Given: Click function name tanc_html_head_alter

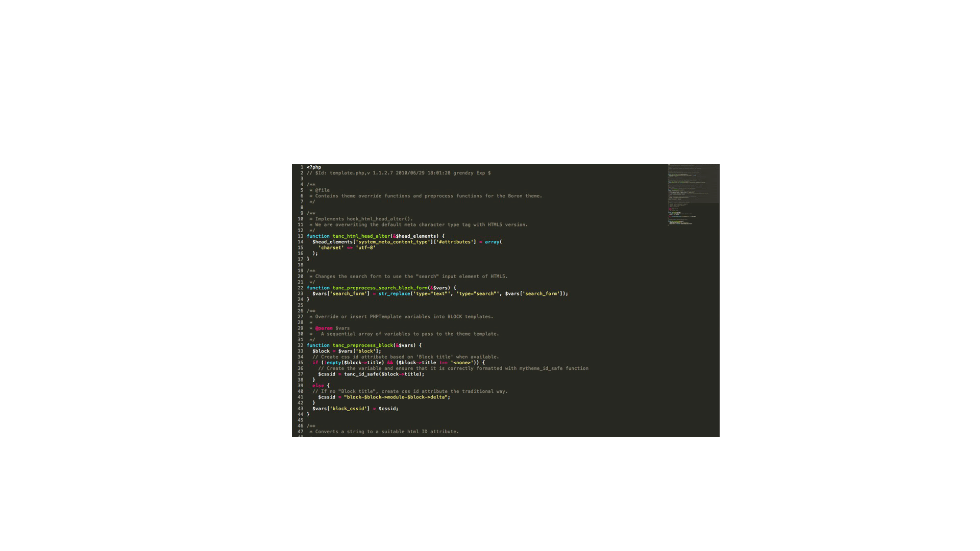Looking at the screenshot, I should click(361, 236).
